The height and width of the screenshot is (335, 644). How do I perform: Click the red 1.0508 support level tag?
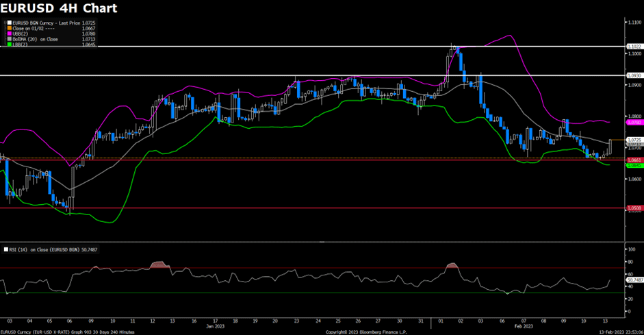(634, 208)
